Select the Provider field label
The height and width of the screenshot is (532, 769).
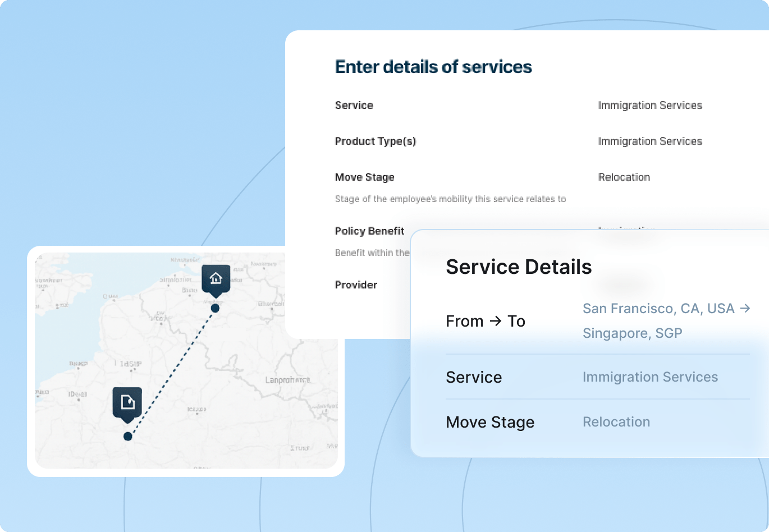point(356,285)
